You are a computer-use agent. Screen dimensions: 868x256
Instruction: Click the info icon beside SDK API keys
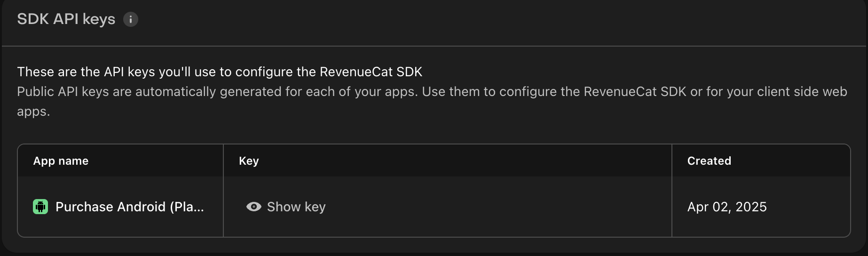coord(131,19)
